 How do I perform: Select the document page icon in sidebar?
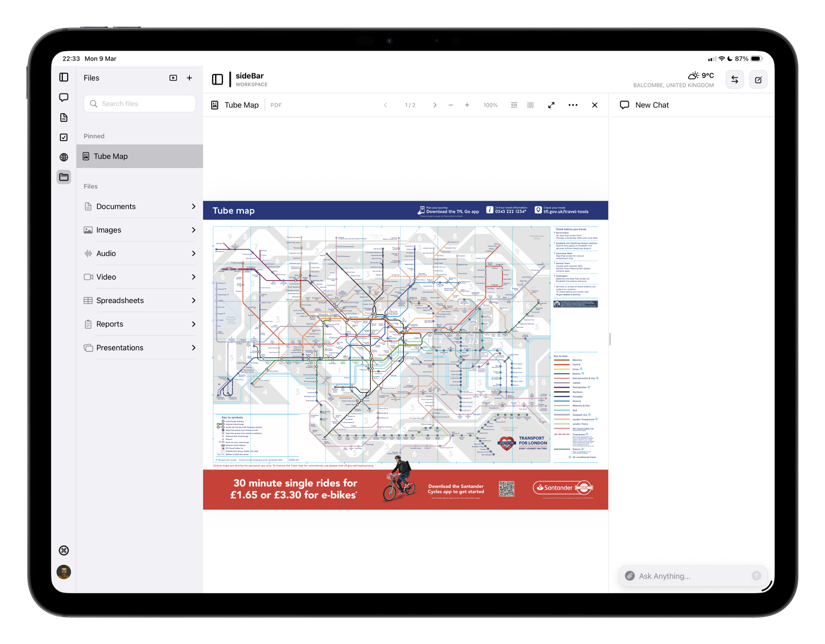point(64,117)
